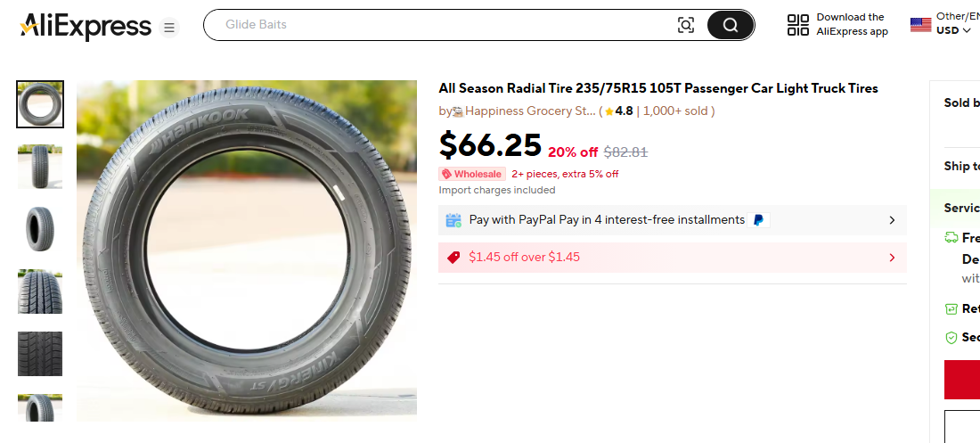Expand the PayPal installments chevron

[x=892, y=220]
